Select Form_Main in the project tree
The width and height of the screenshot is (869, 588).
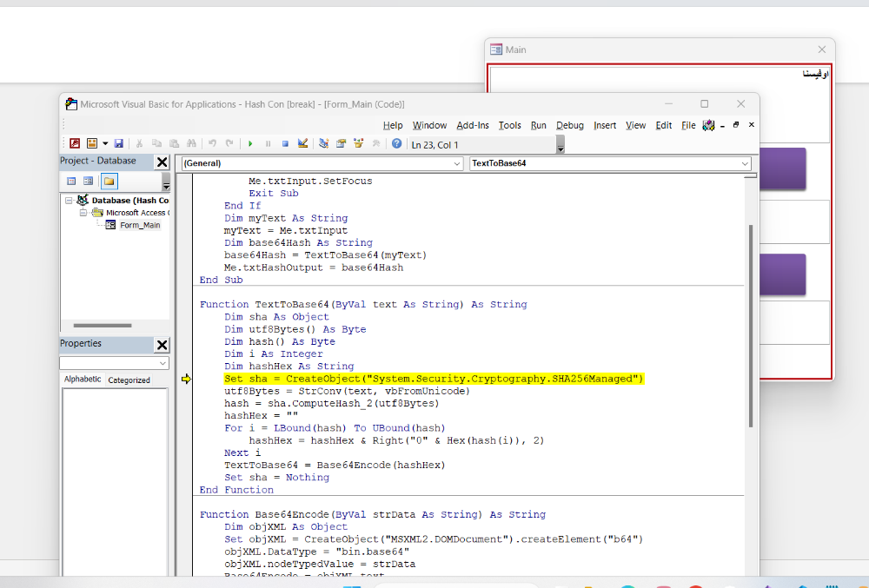[139, 225]
